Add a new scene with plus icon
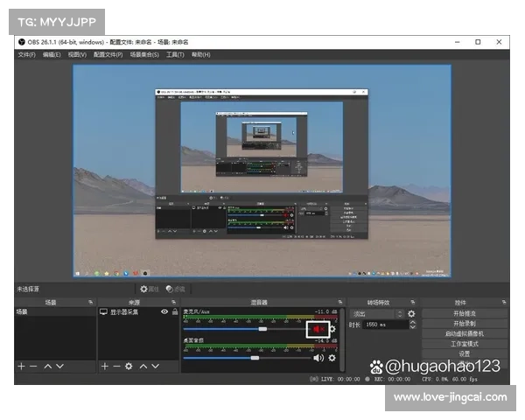The height and width of the screenshot is (420, 525). click(x=21, y=366)
